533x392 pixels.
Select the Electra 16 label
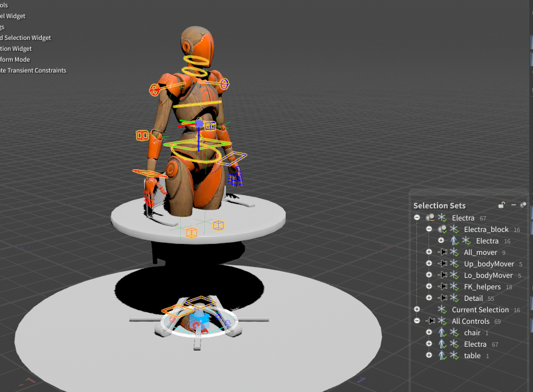(x=487, y=241)
